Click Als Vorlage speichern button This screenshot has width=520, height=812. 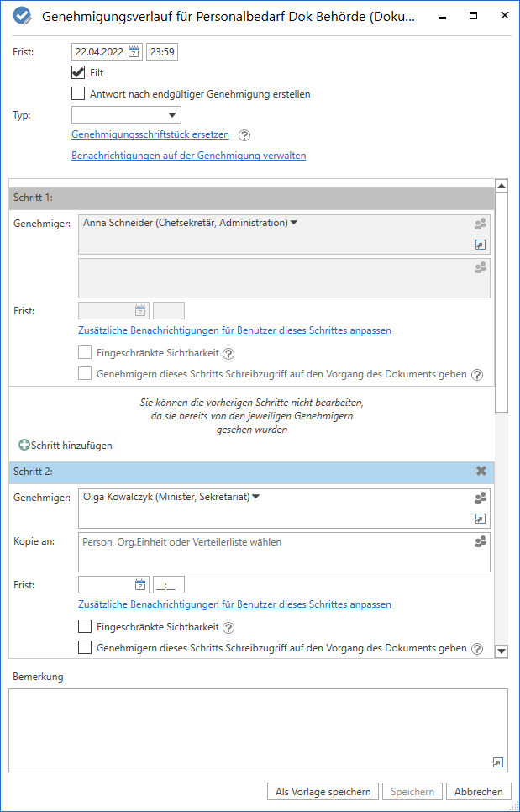pos(323,792)
